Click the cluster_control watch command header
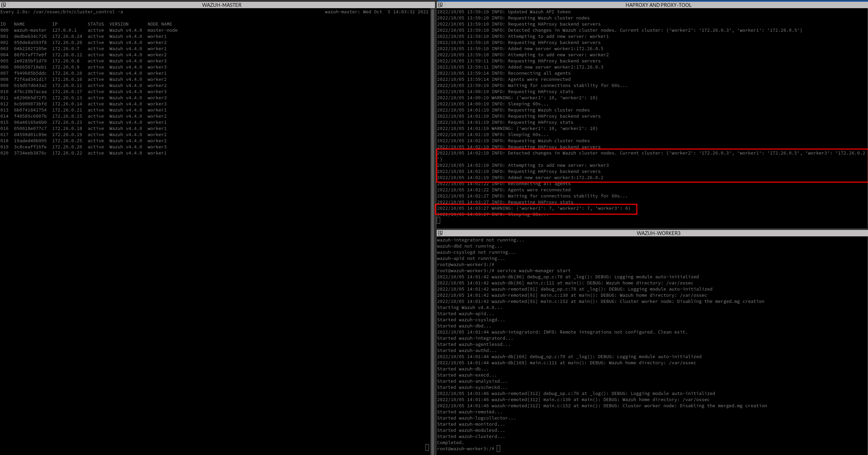The image size is (868, 455). [61, 12]
